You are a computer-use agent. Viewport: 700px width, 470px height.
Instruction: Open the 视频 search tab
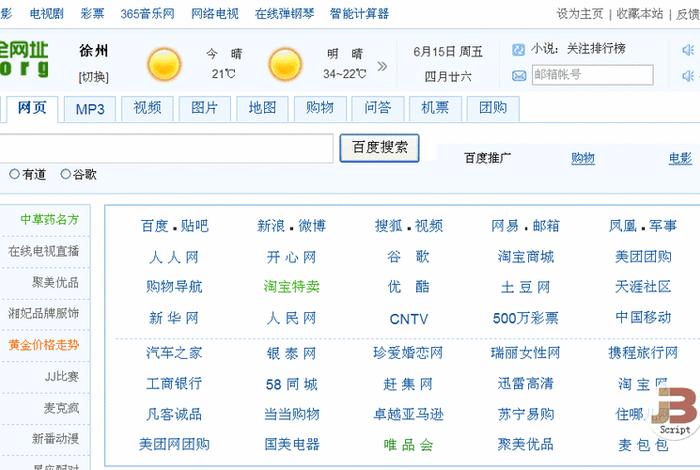pos(147,109)
